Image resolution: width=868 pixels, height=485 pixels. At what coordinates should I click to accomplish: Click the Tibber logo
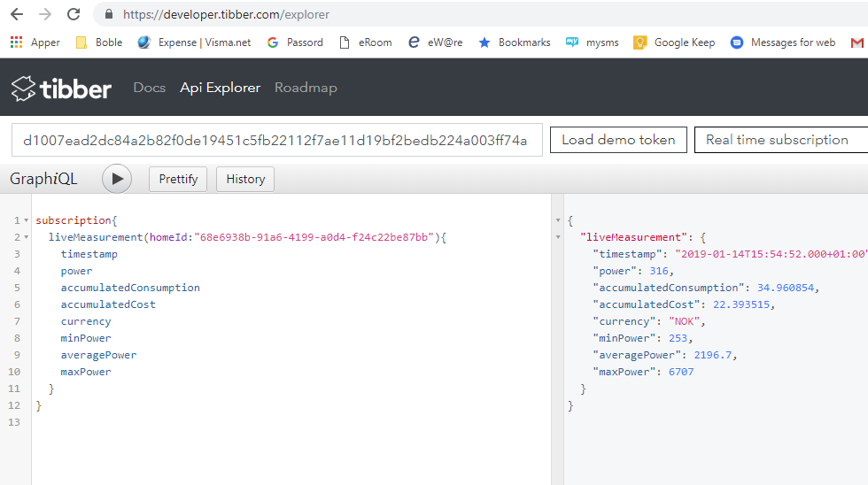[x=61, y=88]
